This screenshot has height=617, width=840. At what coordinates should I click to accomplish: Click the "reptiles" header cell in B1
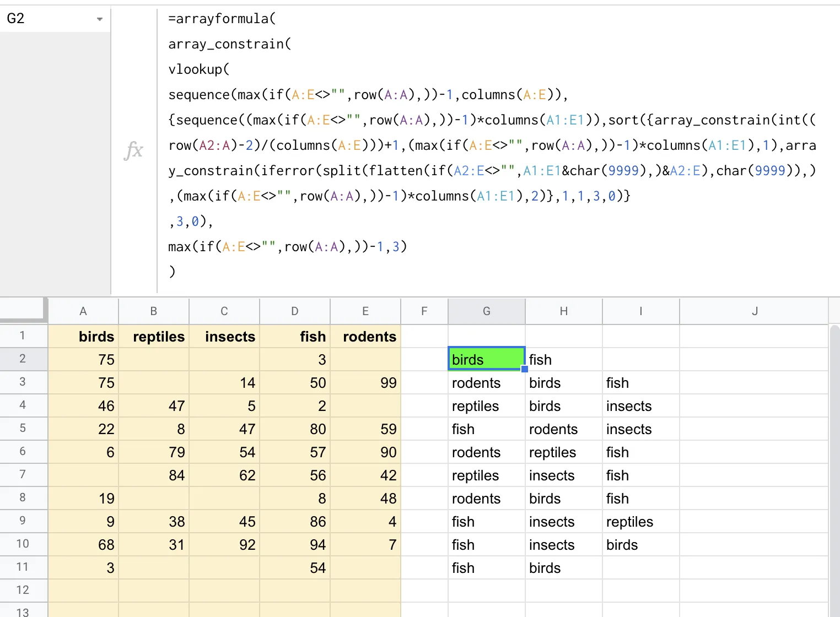(x=154, y=336)
